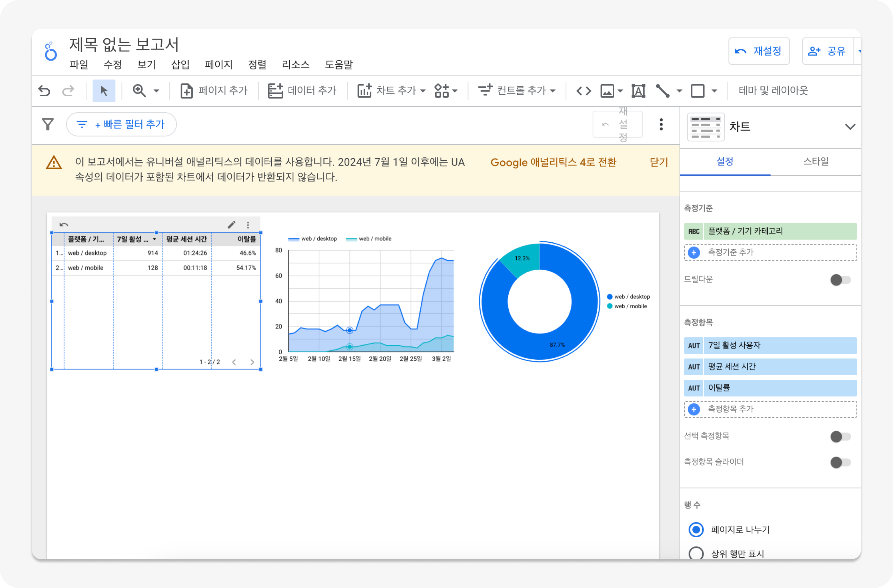Click the table's edit pencil icon

(x=232, y=224)
